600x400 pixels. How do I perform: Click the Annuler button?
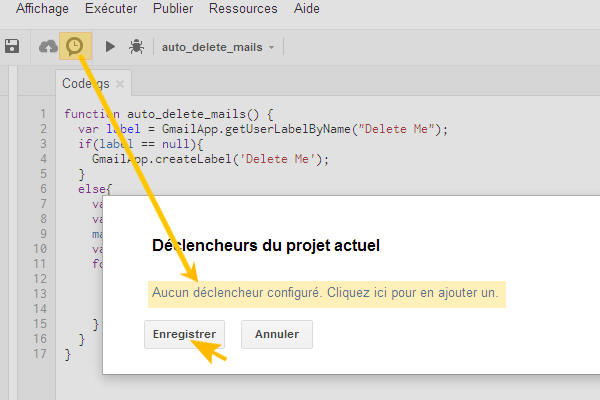click(x=277, y=335)
